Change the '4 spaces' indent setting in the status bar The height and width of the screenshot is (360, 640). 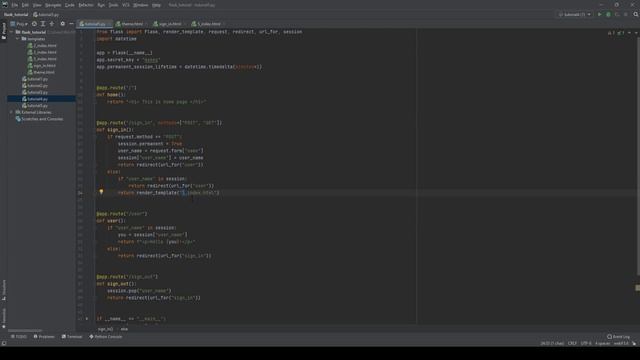(x=602, y=343)
